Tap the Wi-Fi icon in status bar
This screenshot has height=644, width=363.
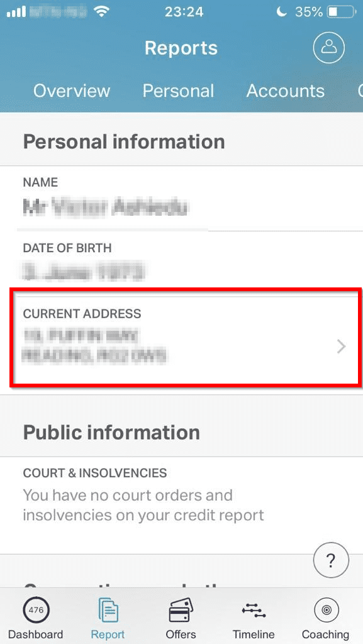[x=101, y=12]
